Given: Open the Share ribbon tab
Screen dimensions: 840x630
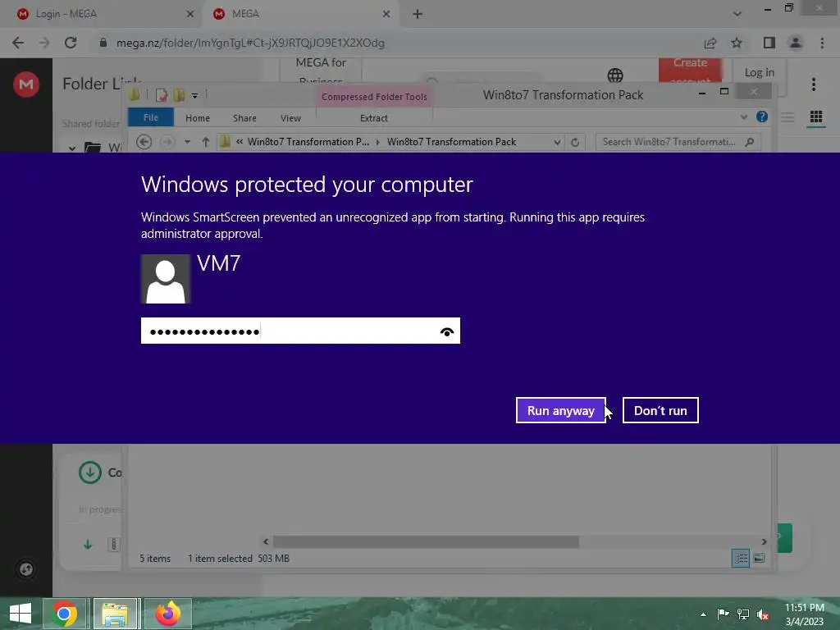Looking at the screenshot, I should [244, 118].
